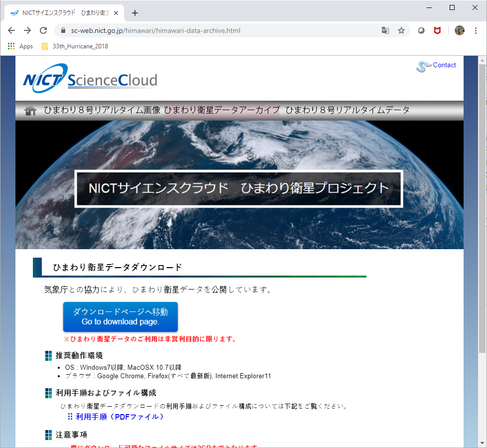The height and width of the screenshot is (448, 487).
Task: Maximize the Chrome window
Action: click(452, 7)
